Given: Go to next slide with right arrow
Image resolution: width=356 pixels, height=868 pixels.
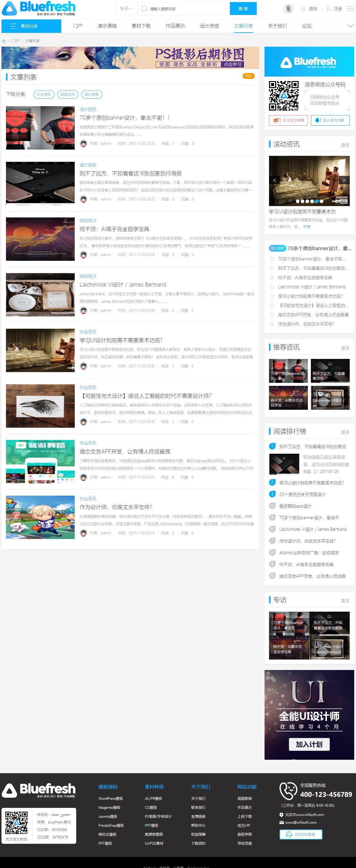Looking at the screenshot, I should pyautogui.click(x=344, y=180).
